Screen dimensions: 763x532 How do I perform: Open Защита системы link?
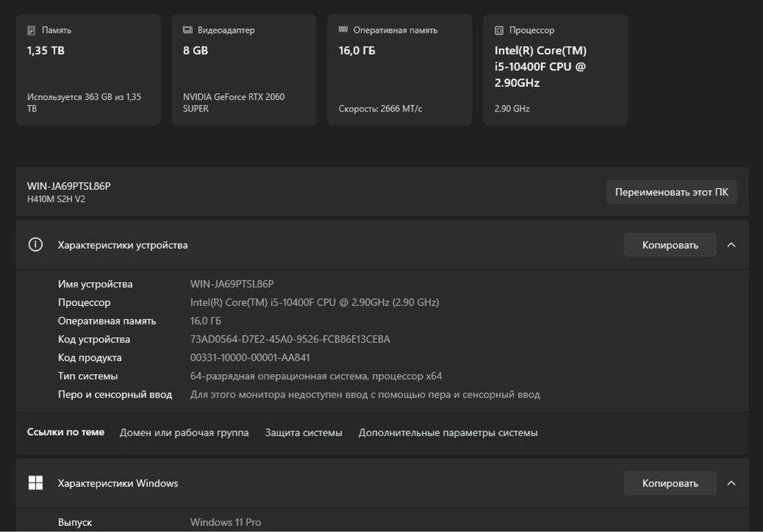[x=304, y=432]
